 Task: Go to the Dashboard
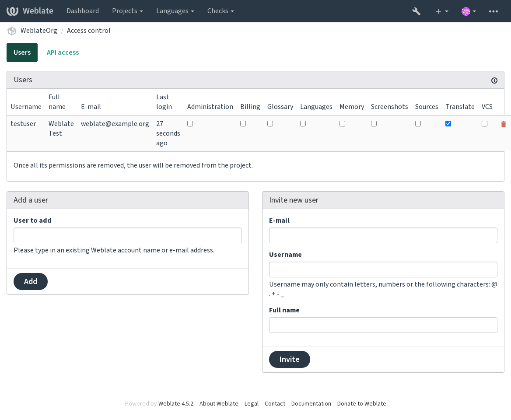pos(83,11)
